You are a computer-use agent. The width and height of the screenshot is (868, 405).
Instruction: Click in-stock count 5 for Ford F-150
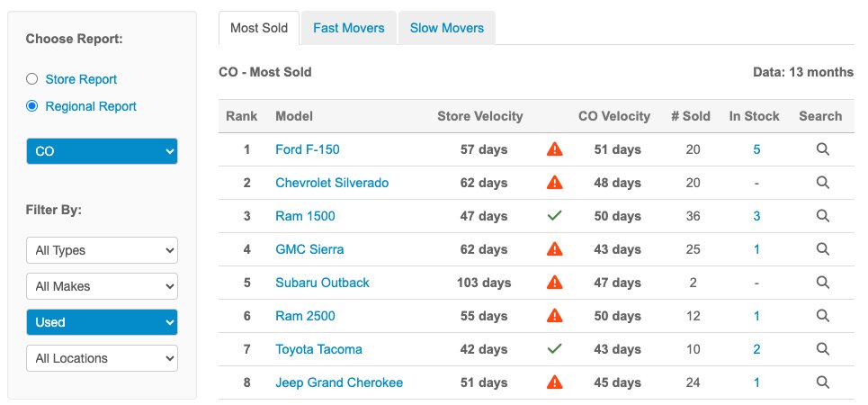(756, 149)
